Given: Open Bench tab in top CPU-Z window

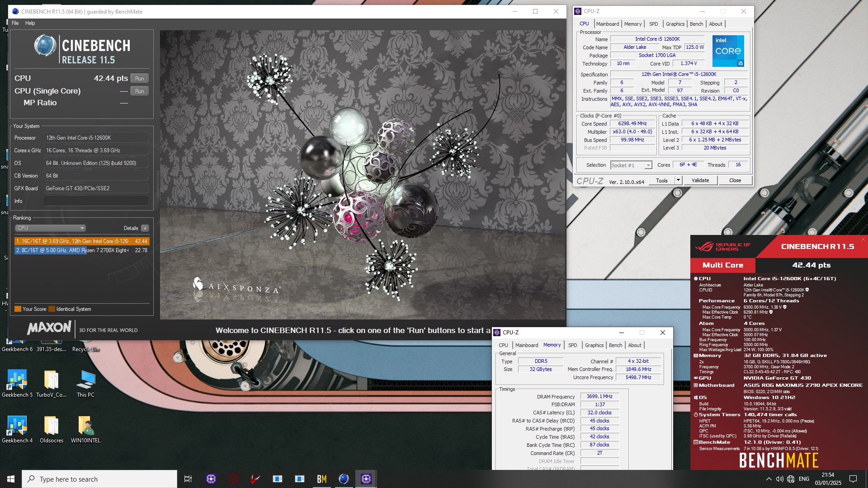Looking at the screenshot, I should [696, 24].
